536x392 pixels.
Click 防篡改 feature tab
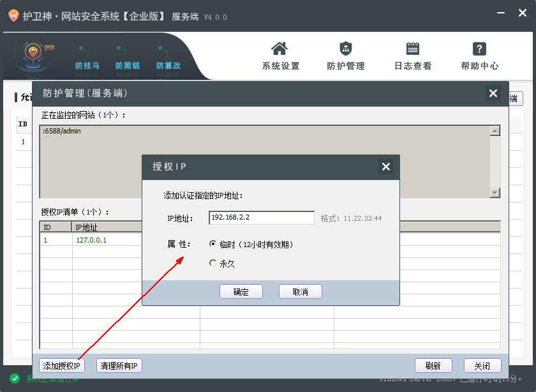click(x=168, y=65)
